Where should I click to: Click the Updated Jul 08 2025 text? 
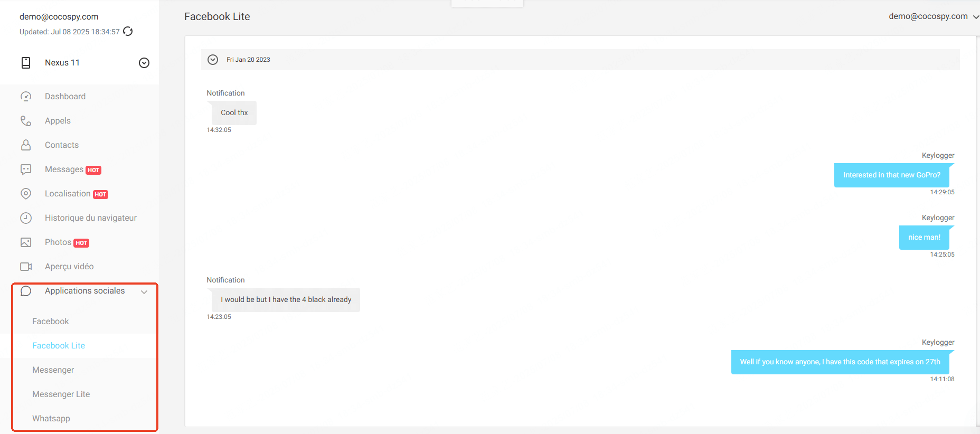pos(70,32)
